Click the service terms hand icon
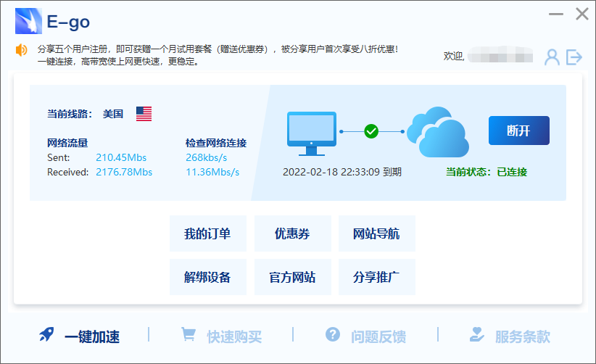This screenshot has width=596, height=364. (x=477, y=335)
